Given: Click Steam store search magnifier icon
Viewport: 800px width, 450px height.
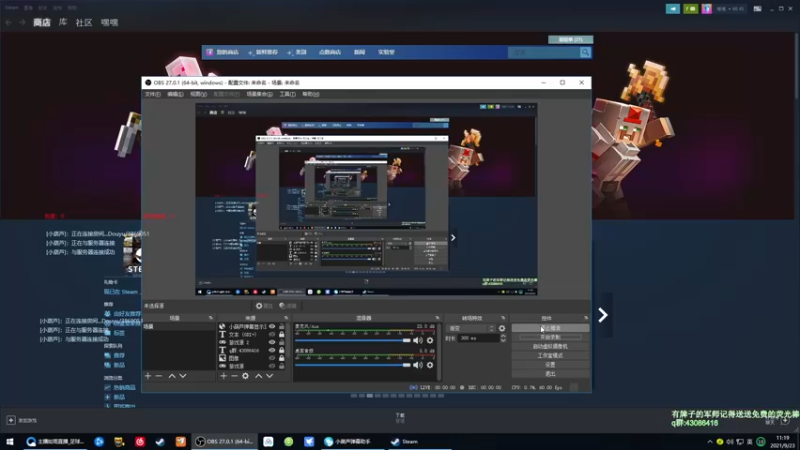Looking at the screenshot, I should point(585,52).
